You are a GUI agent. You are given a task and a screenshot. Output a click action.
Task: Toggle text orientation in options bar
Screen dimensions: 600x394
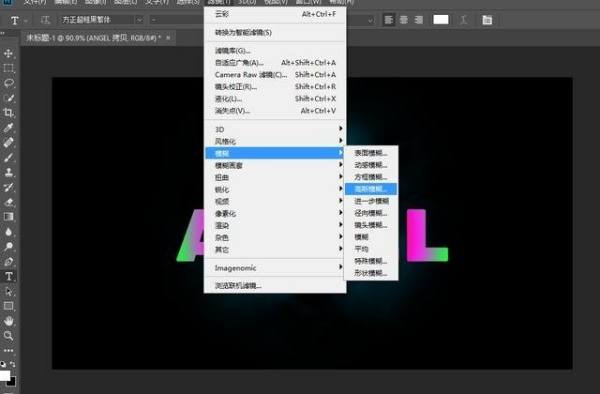[x=45, y=20]
